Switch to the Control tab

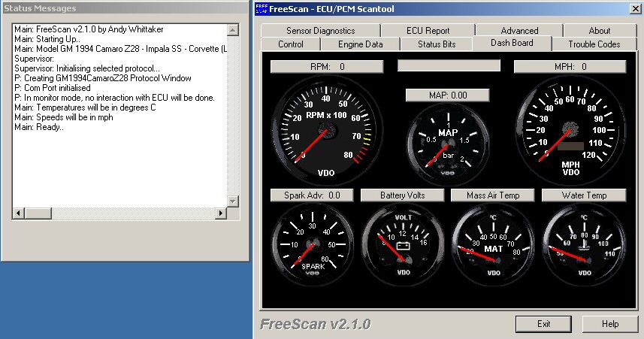pos(290,44)
